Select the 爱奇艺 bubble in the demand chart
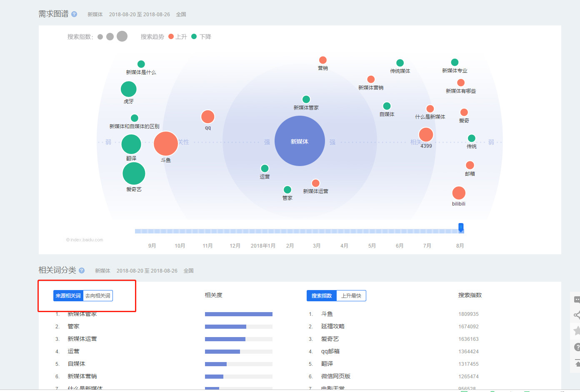The image size is (580, 392). 134,174
